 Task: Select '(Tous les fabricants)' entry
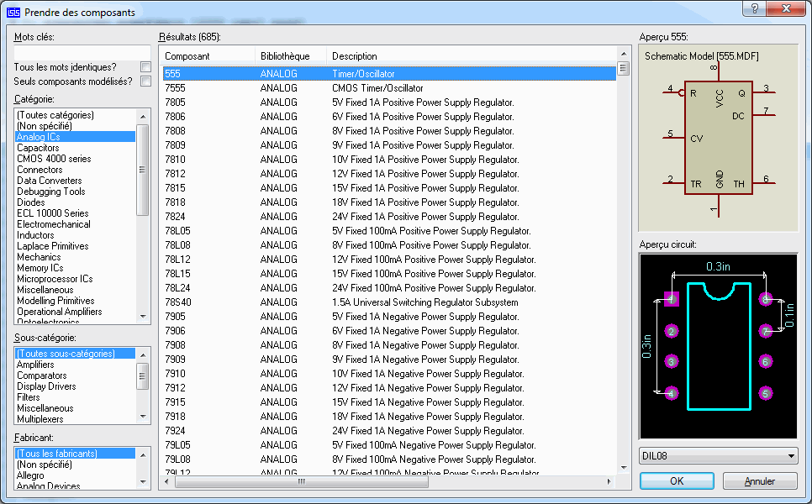coord(75,454)
